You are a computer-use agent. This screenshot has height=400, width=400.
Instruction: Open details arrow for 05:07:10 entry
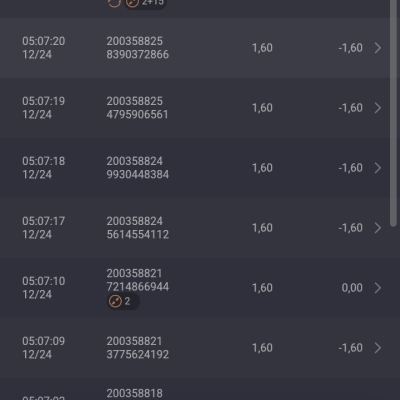pos(378,288)
